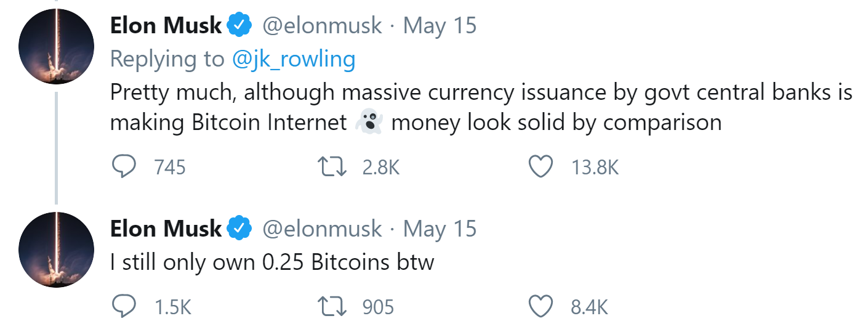This screenshot has width=868, height=329.
Task: Click @elonmusk handle on first tweet
Action: pyautogui.click(x=322, y=26)
